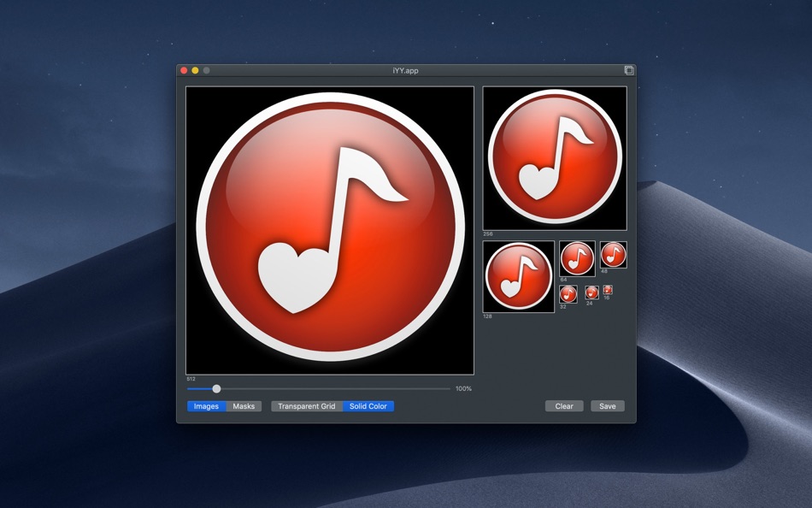Switch to the Images segment

(206, 406)
